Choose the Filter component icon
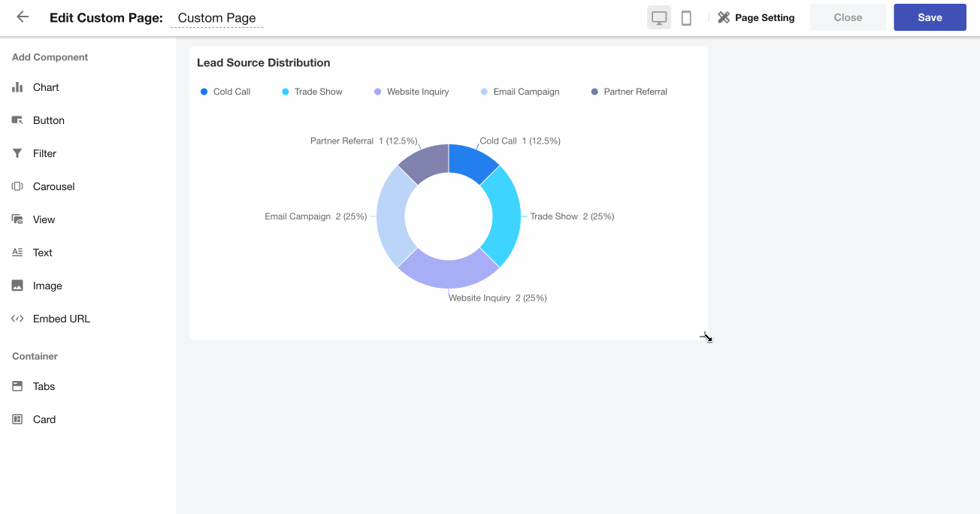The width and height of the screenshot is (980, 514). 17,153
